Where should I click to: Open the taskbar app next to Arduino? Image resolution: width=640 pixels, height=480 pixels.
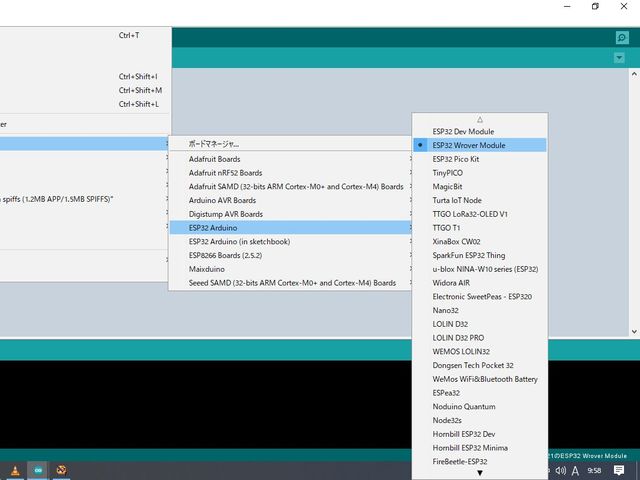(61, 471)
